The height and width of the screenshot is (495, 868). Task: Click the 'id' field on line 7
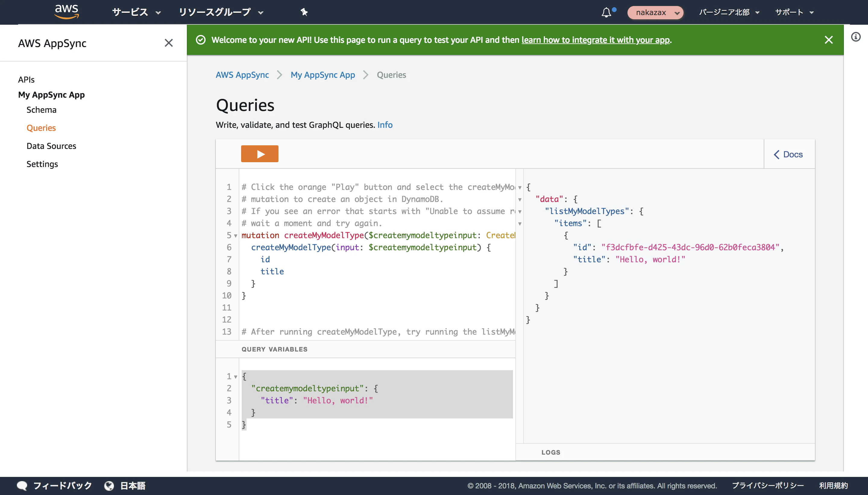coord(266,259)
